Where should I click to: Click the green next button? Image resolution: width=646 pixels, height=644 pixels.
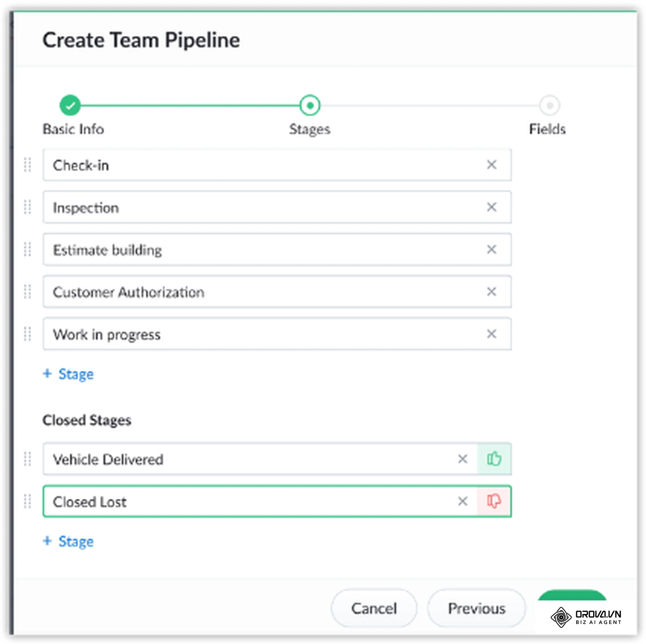(572, 596)
